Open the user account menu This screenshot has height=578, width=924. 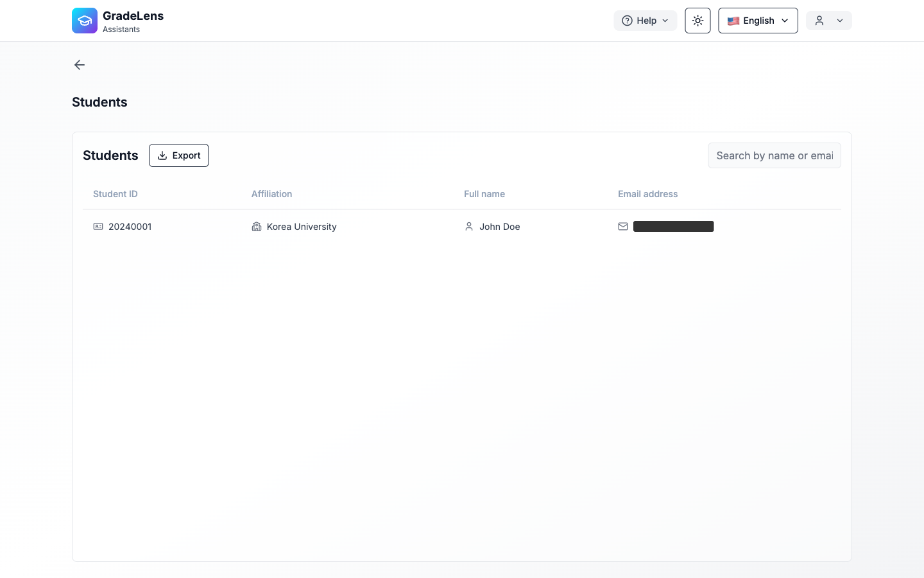828,21
